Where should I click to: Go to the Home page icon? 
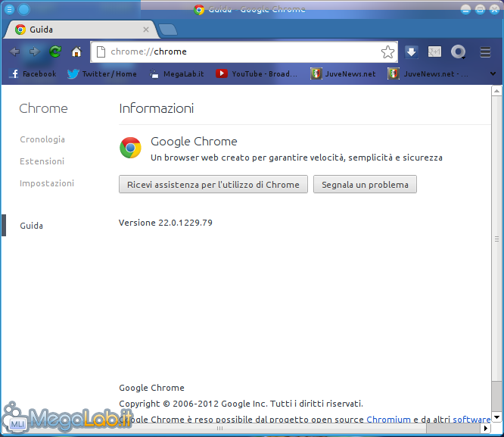(x=76, y=52)
